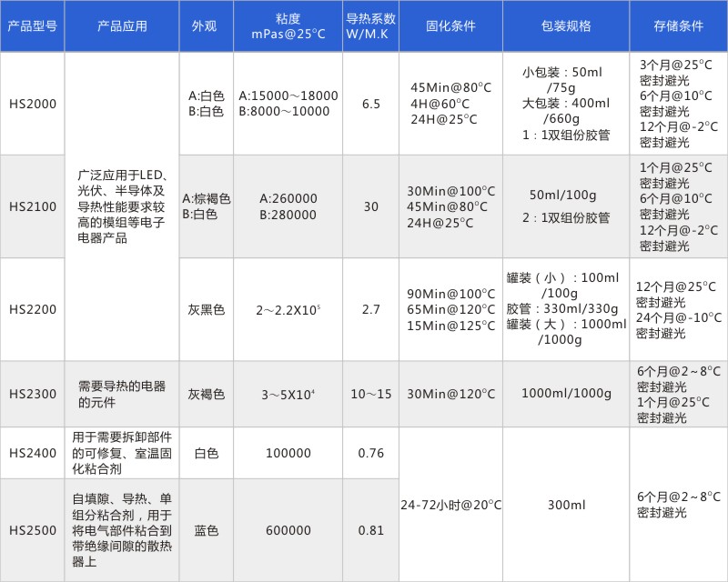The width and height of the screenshot is (728, 582).
Task: Click the HS2400 product model cell
Action: coord(32,452)
